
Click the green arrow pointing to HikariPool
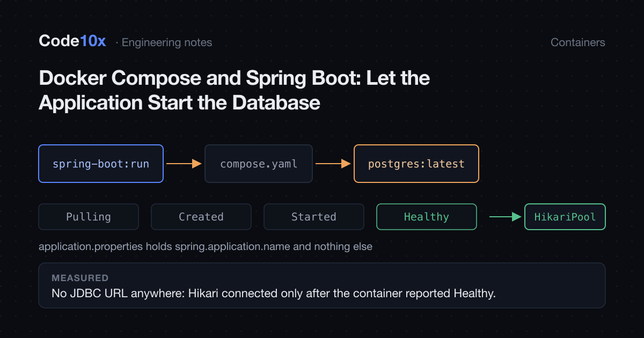coord(506,217)
